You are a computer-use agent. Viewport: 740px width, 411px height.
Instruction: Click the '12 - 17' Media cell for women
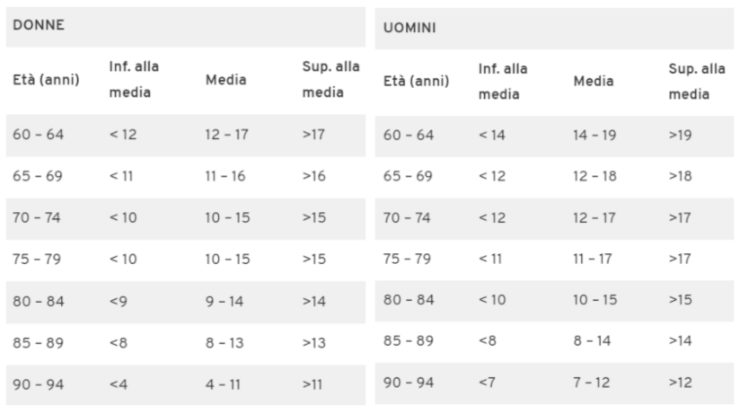[227, 134]
